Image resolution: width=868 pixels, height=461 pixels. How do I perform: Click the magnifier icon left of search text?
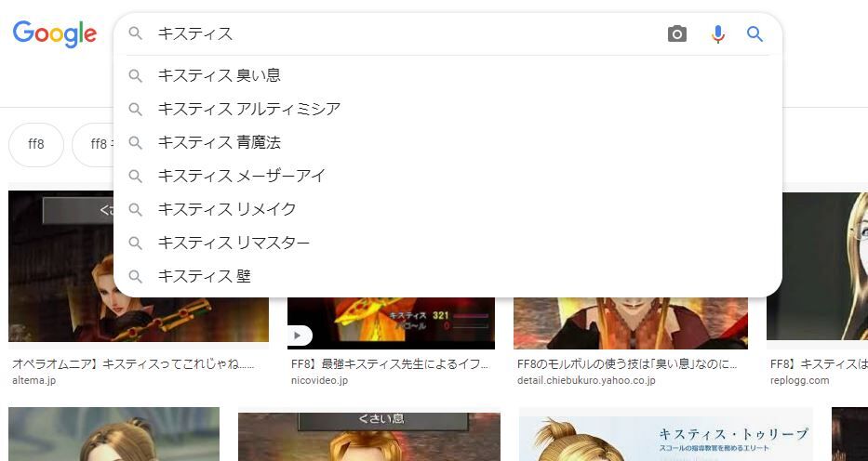pyautogui.click(x=135, y=33)
